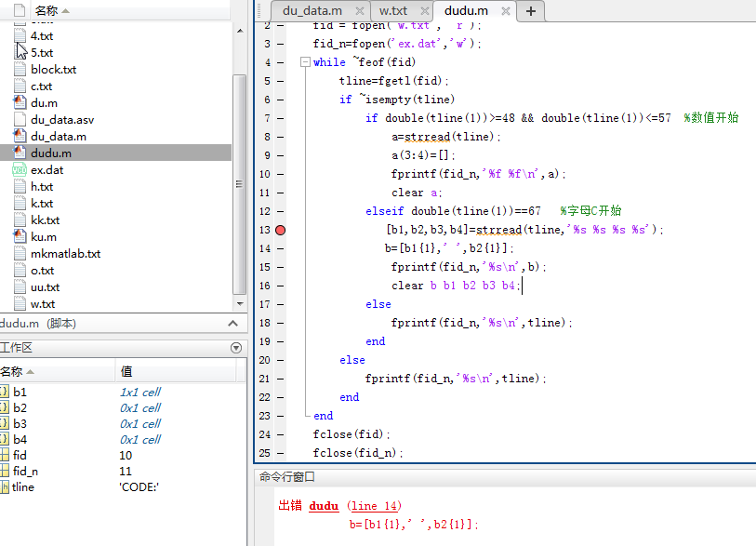Image resolution: width=756 pixels, height=546 pixels.
Task: Select the dudu.m editor tab
Action: [466, 10]
